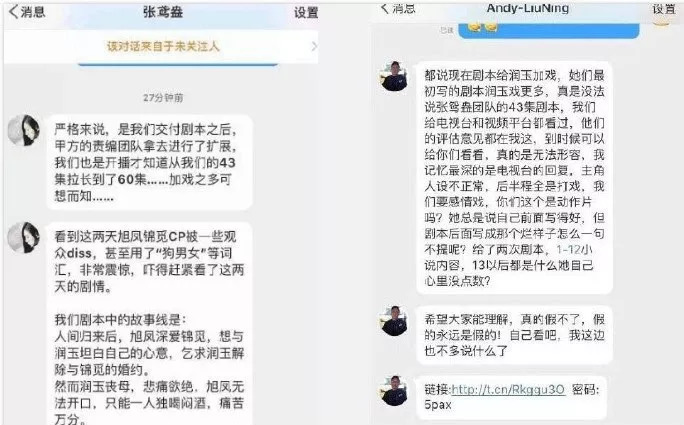Open 张鸢盎's avatar beside the 旭凤锦觅CP message

coord(24,237)
